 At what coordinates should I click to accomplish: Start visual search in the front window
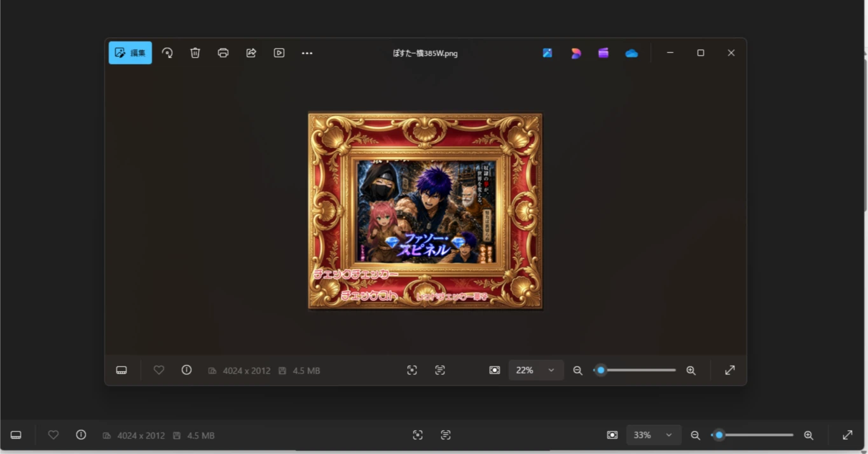point(412,370)
